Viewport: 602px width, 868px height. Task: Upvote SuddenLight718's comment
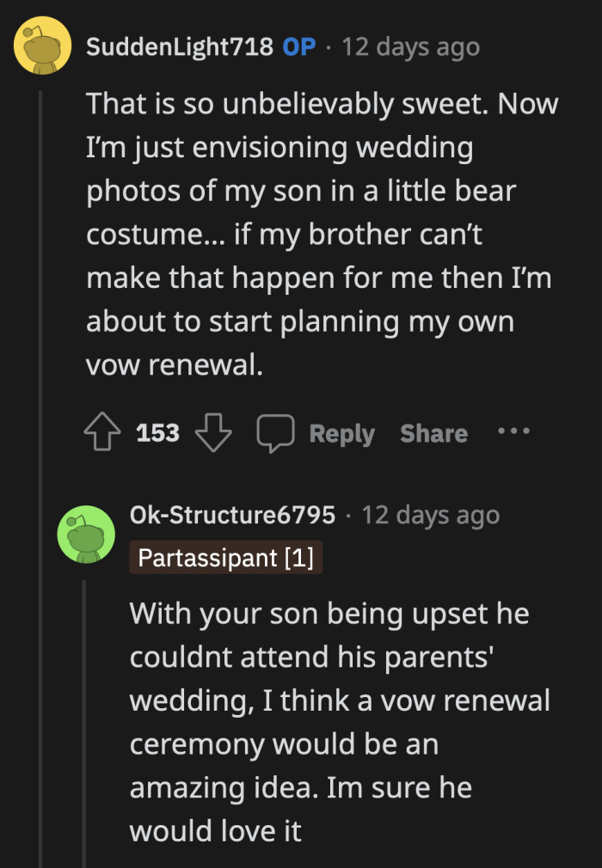(x=102, y=432)
